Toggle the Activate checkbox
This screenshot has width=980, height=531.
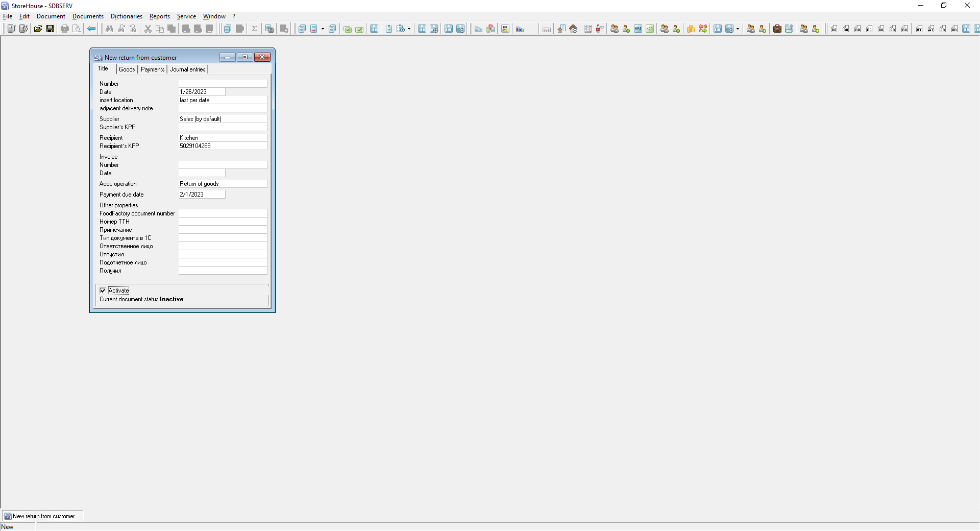103,291
